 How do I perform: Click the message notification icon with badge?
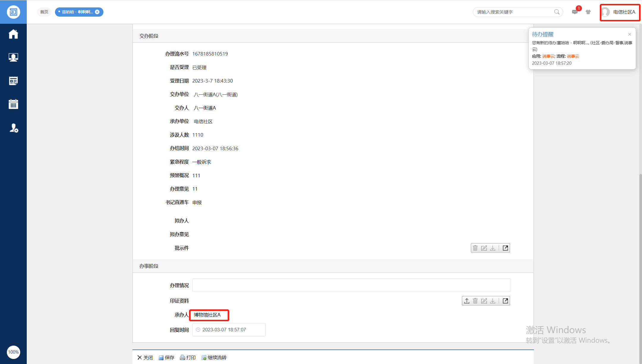pyautogui.click(x=575, y=12)
